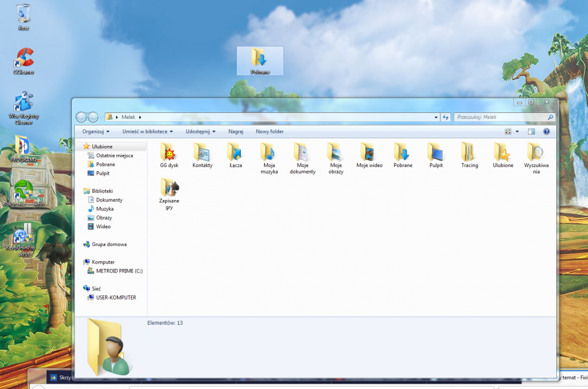Image resolution: width=588 pixels, height=389 pixels.
Task: Toggle the preview pane button
Action: (x=532, y=132)
